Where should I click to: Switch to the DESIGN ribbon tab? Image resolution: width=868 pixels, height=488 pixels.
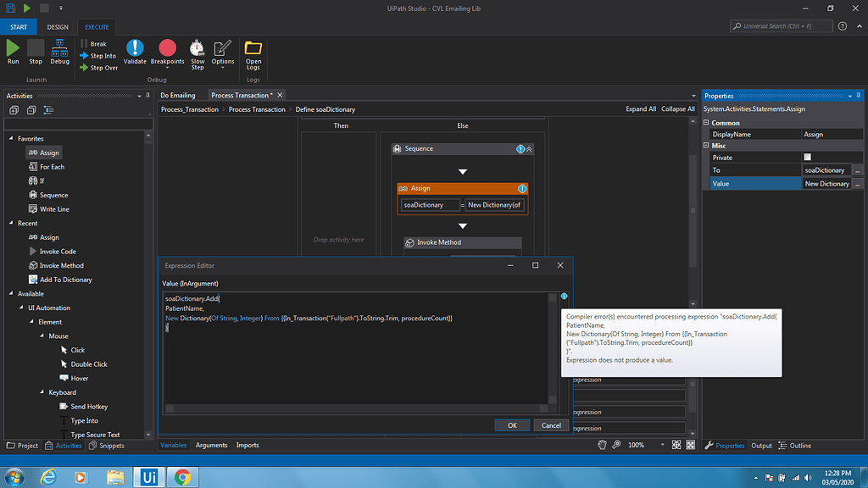[x=58, y=27]
